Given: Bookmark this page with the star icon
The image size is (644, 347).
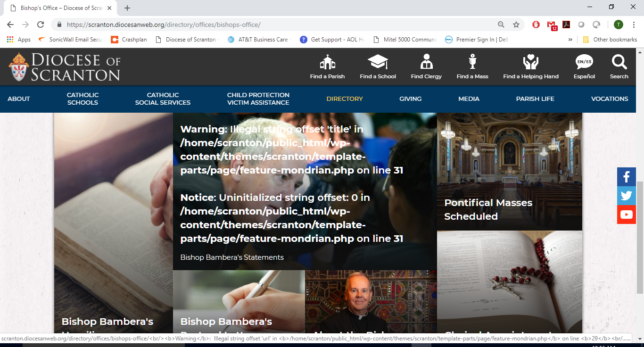Looking at the screenshot, I should tap(516, 25).
